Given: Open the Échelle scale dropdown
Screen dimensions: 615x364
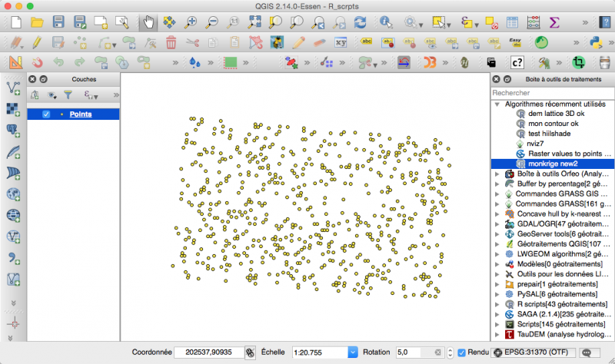Looking at the screenshot, I should coord(353,352).
